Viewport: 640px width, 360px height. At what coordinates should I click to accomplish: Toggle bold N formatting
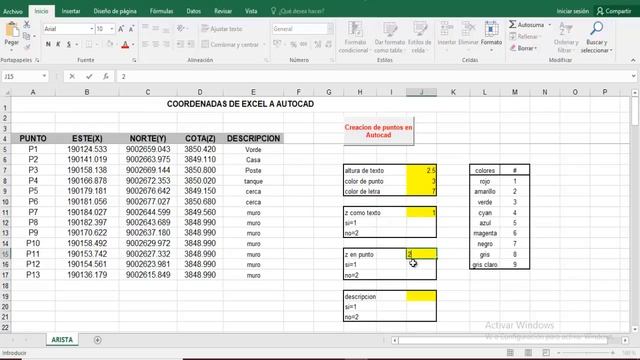(48, 44)
